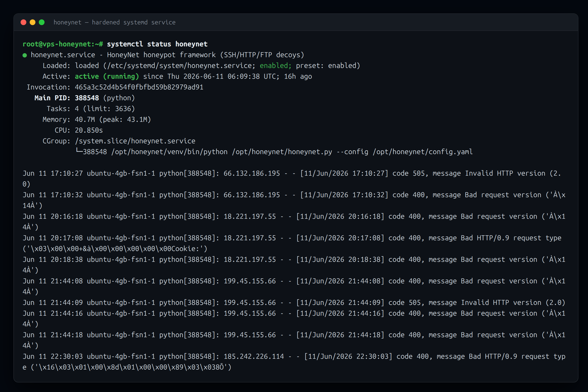Click the red close window button
The image size is (588, 392).
click(x=24, y=22)
